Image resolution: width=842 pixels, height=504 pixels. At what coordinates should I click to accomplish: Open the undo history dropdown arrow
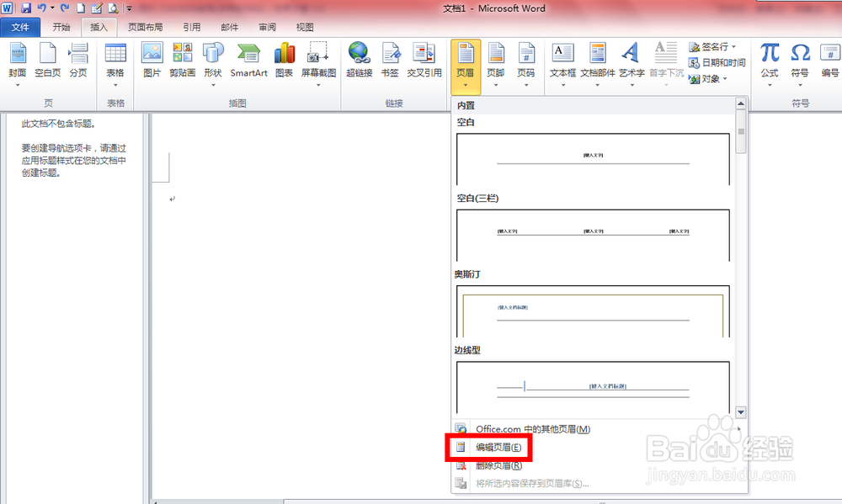pyautogui.click(x=52, y=8)
